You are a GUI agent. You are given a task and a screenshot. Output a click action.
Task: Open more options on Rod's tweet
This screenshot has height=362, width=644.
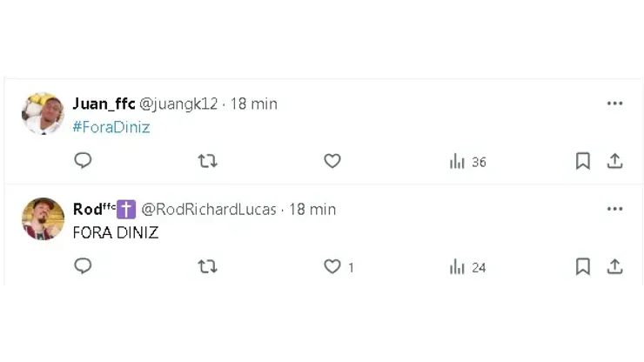coord(614,209)
